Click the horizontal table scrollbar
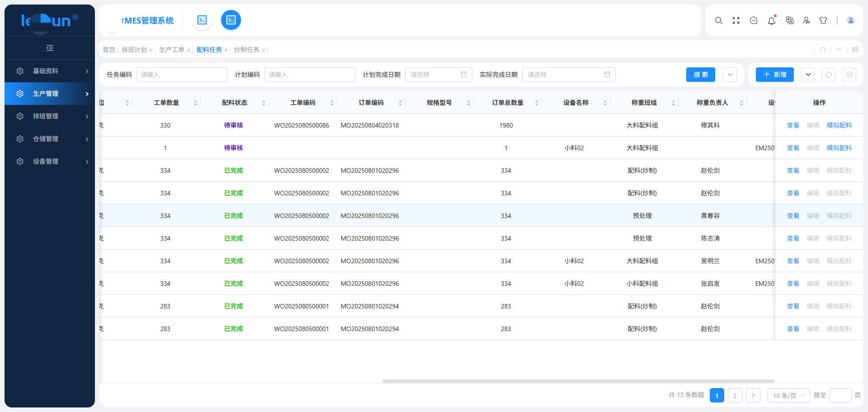 point(578,381)
